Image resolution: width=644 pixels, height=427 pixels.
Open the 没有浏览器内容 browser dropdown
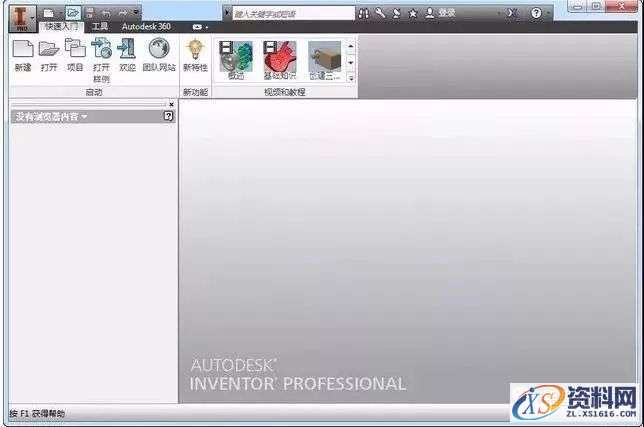coord(51,117)
